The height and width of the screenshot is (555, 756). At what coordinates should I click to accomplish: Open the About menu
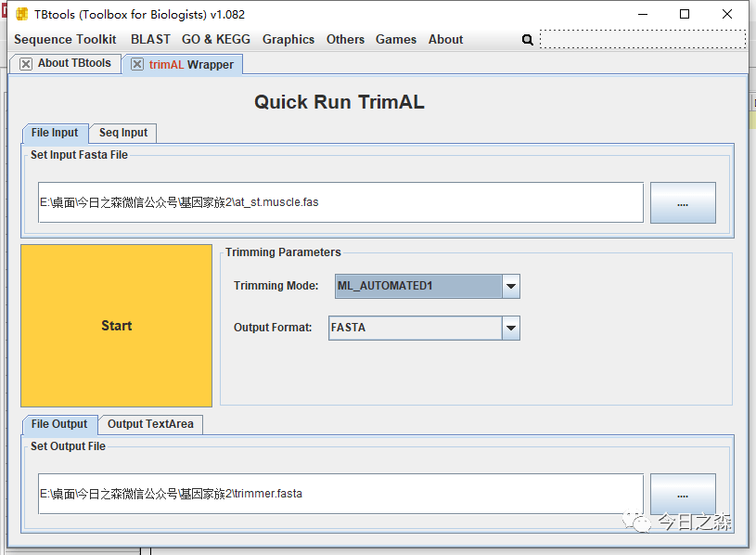[x=445, y=40]
